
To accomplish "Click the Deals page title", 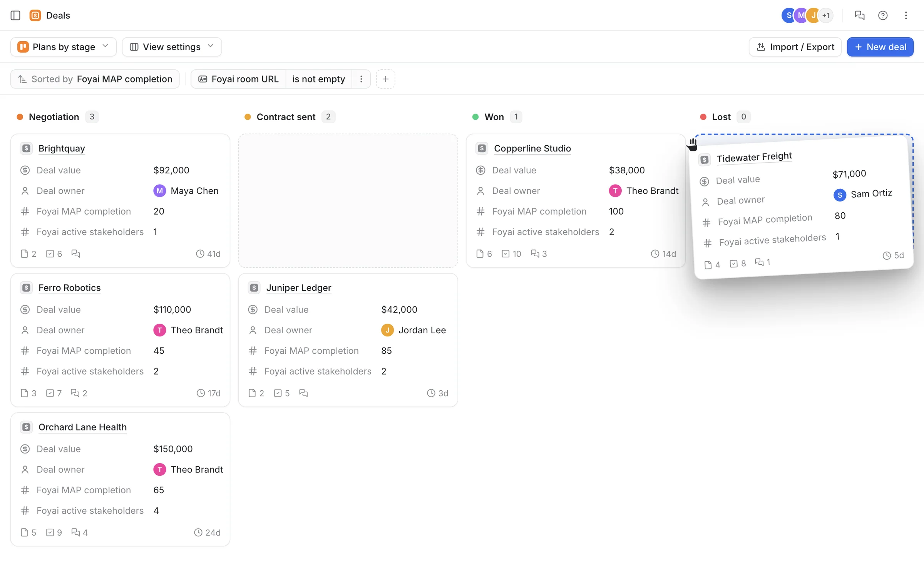I will (58, 15).
